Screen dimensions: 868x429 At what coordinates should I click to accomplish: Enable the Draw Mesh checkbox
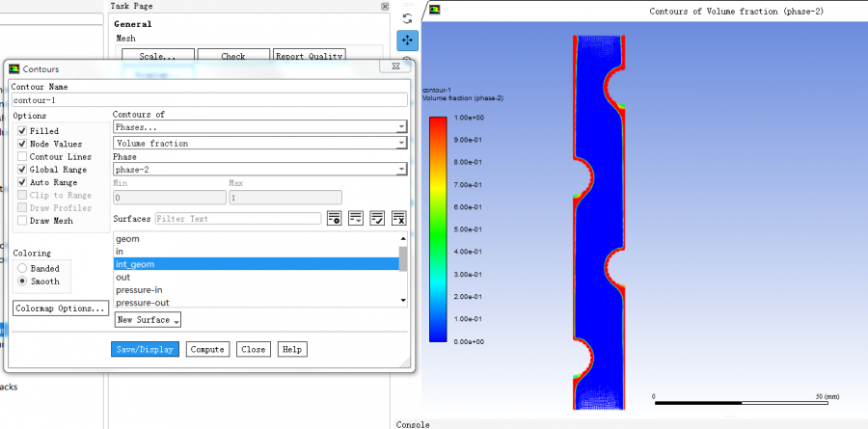[22, 221]
